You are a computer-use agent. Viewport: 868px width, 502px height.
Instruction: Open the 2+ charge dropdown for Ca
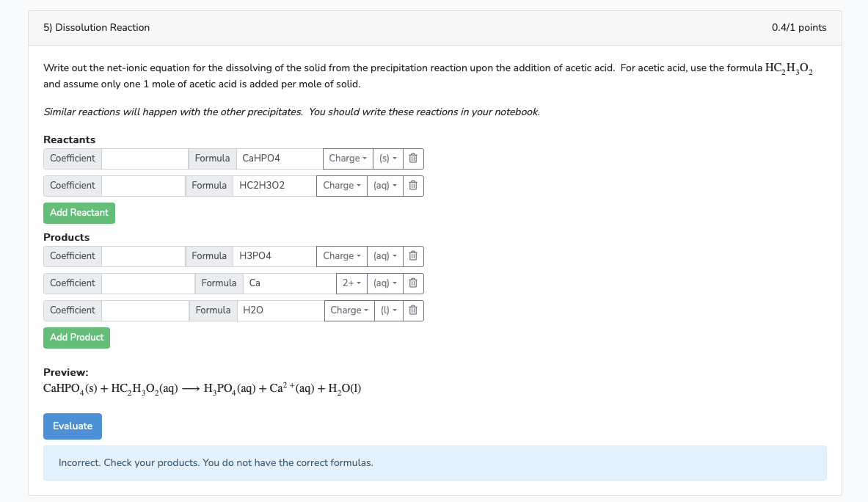pos(351,283)
